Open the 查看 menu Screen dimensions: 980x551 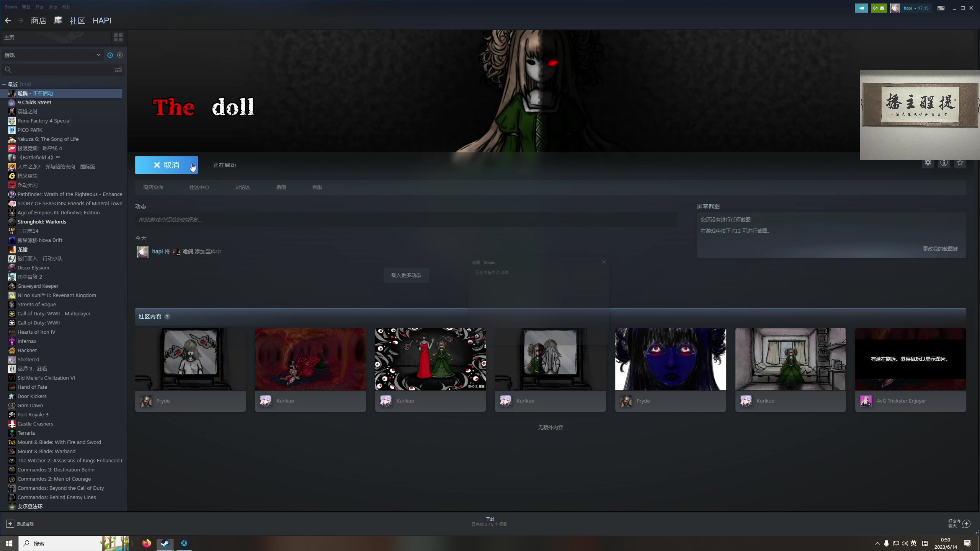pos(26,7)
